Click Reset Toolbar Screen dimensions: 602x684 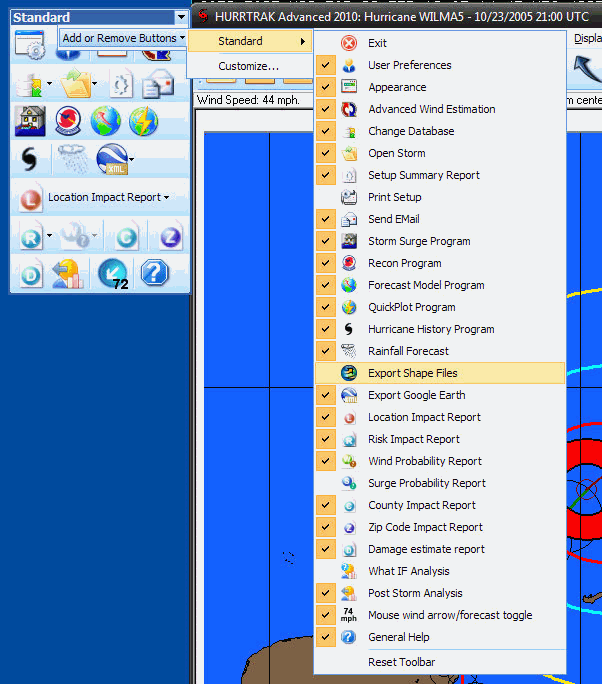(x=401, y=662)
